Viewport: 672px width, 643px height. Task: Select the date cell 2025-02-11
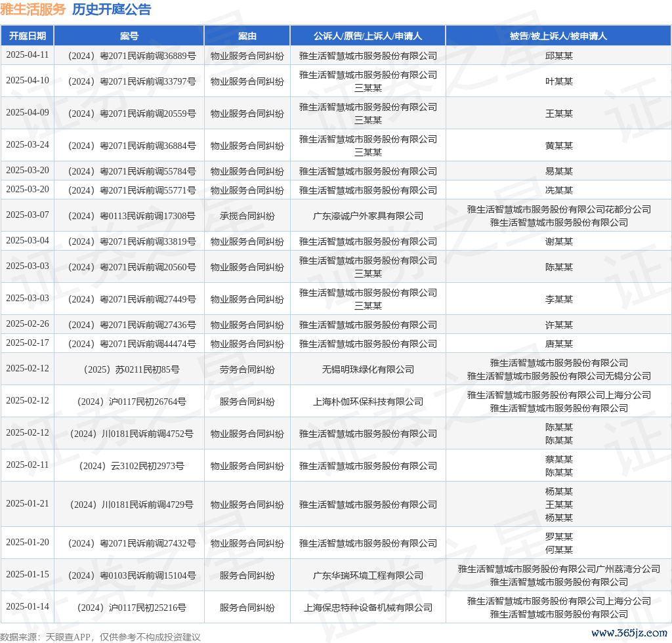[x=28, y=465]
